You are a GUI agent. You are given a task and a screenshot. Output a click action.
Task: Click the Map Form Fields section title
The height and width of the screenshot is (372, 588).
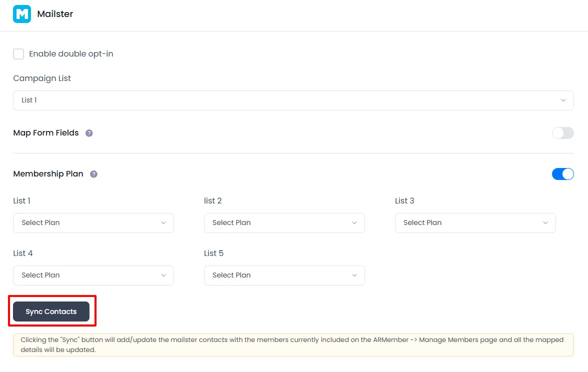[x=46, y=133]
